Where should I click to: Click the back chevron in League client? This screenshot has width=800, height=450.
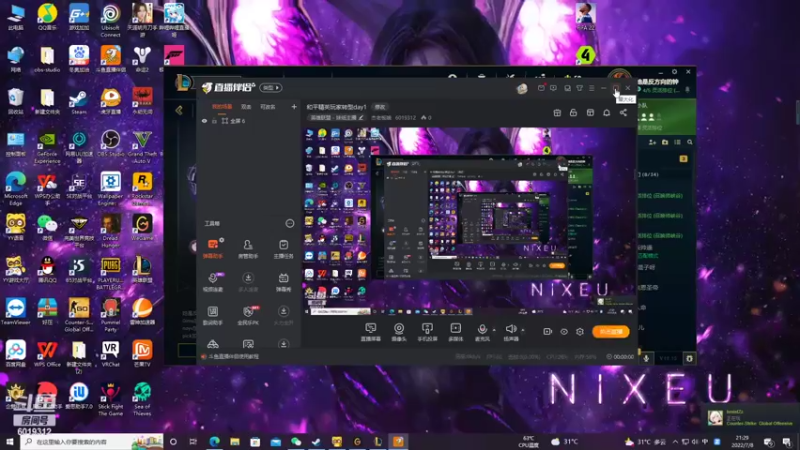[179, 110]
